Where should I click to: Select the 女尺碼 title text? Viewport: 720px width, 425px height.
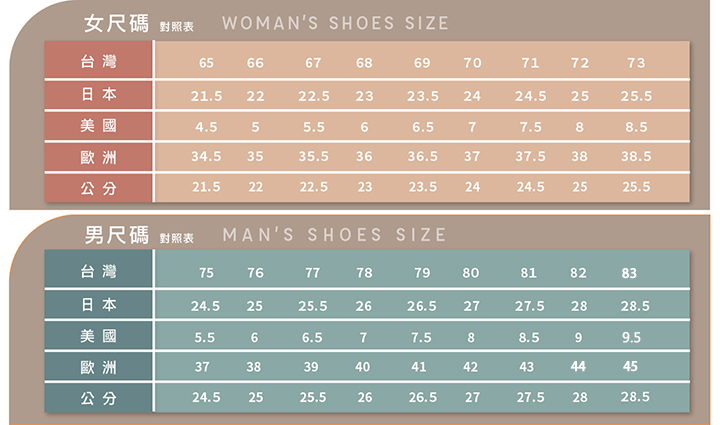pyautogui.click(x=116, y=22)
